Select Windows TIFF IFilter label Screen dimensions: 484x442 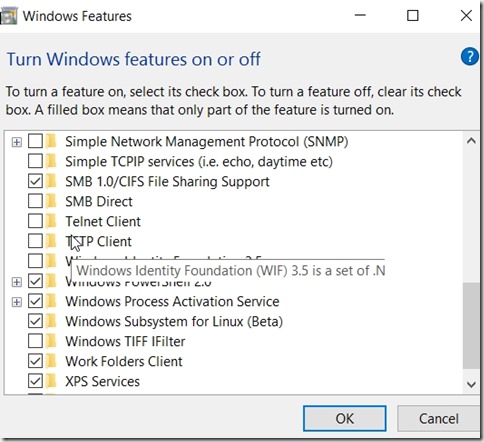[125, 341]
